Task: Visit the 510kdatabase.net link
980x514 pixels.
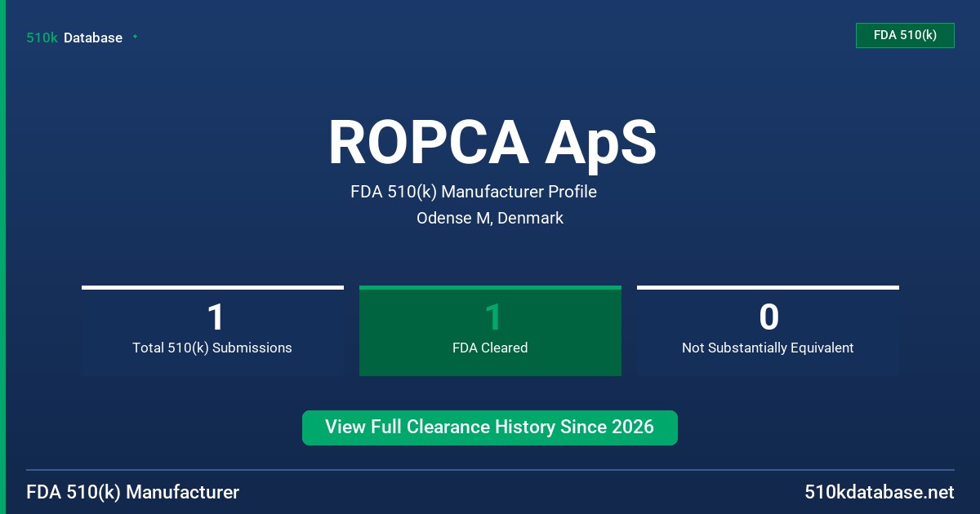Action: [x=879, y=493]
